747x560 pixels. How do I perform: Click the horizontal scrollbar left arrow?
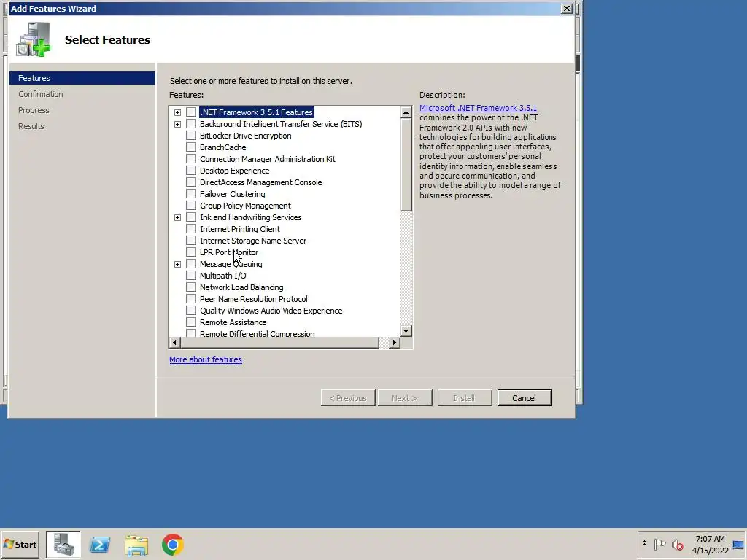click(175, 343)
